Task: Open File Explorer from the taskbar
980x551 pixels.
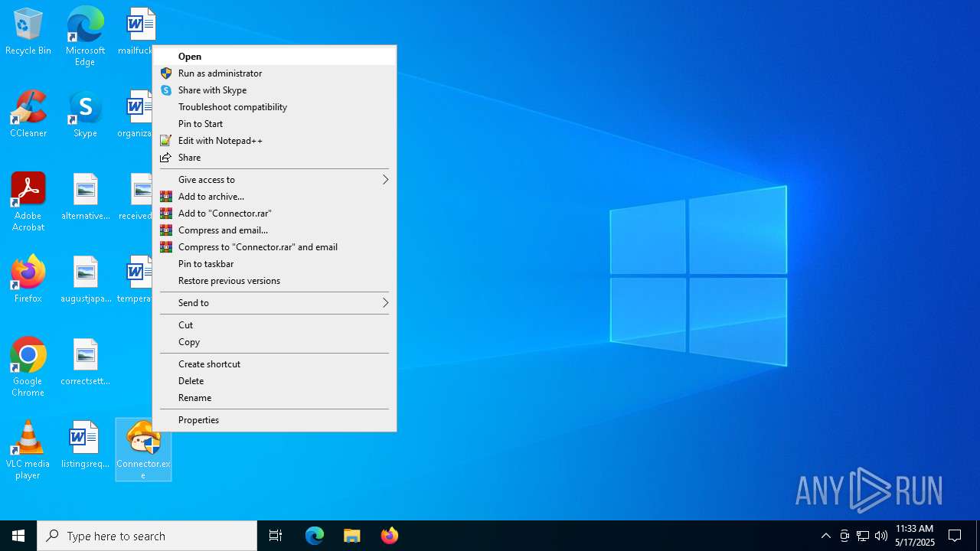Action: click(x=352, y=536)
